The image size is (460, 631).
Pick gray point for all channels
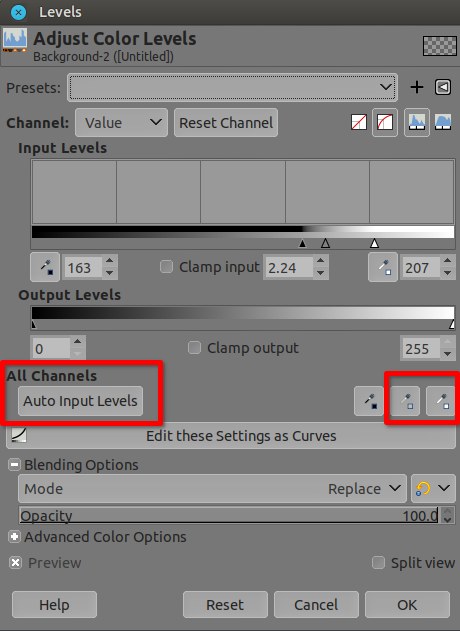[405, 401]
